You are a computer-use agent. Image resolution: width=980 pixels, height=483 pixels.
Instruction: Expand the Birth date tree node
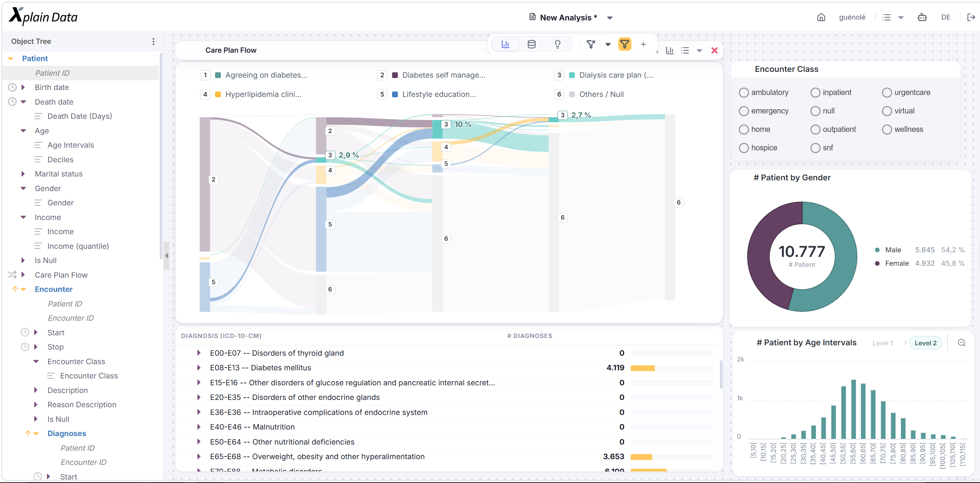(x=23, y=87)
